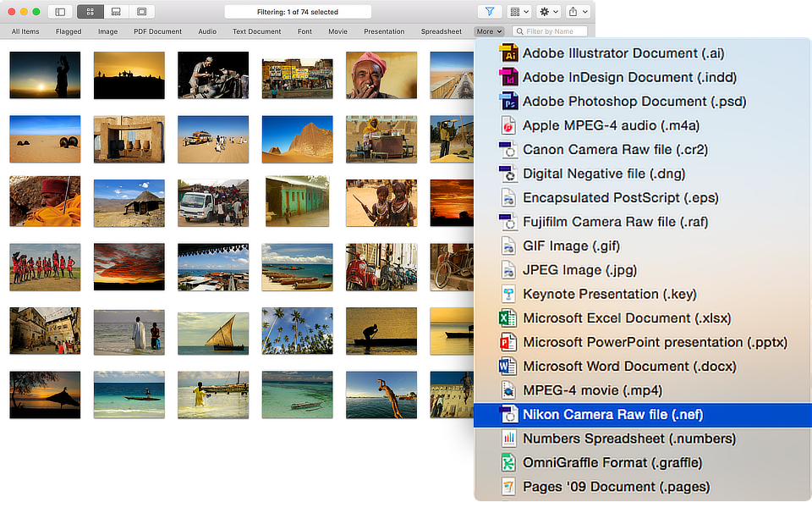Toggle the Movie filter
This screenshot has height=508, width=812.
pos(337,31)
